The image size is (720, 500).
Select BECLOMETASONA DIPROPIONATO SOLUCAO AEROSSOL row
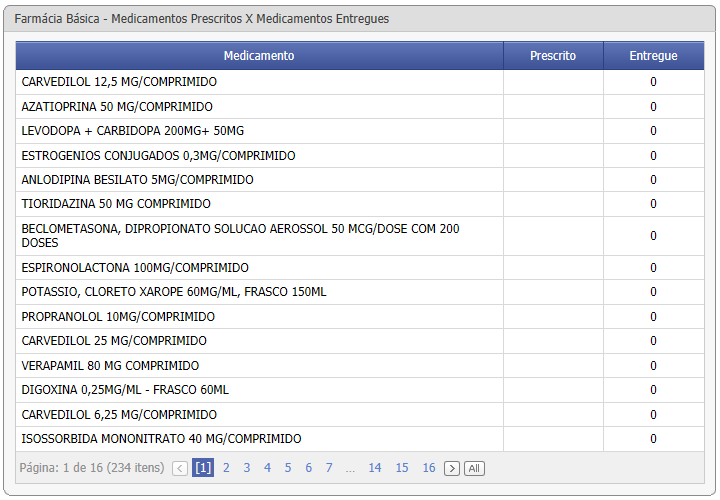pyautogui.click(x=360, y=236)
